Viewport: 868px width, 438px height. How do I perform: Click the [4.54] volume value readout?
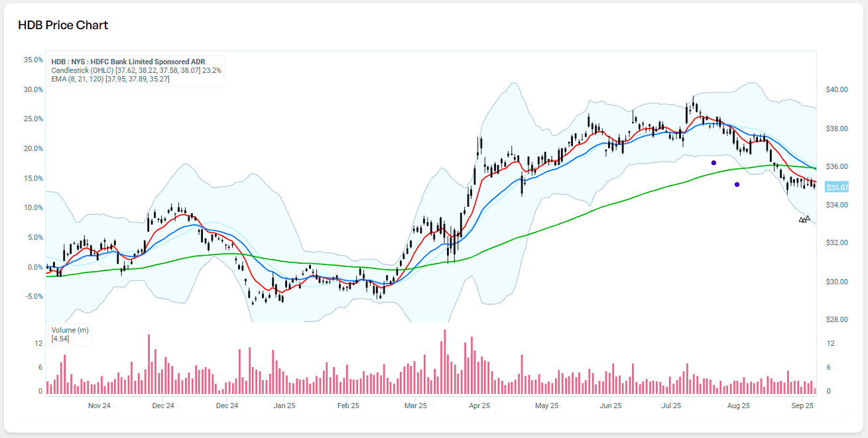60,339
